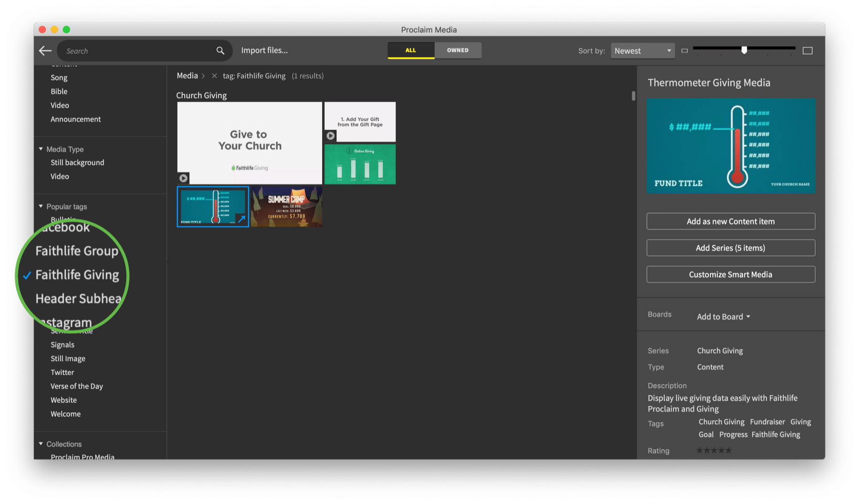
Task: Switch to the OWNED tab
Action: click(458, 50)
